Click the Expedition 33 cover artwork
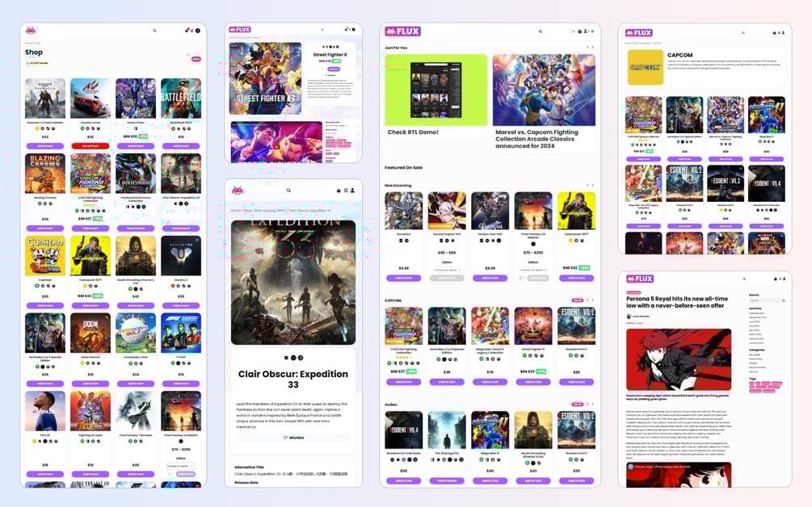812x507 pixels. pos(293,283)
